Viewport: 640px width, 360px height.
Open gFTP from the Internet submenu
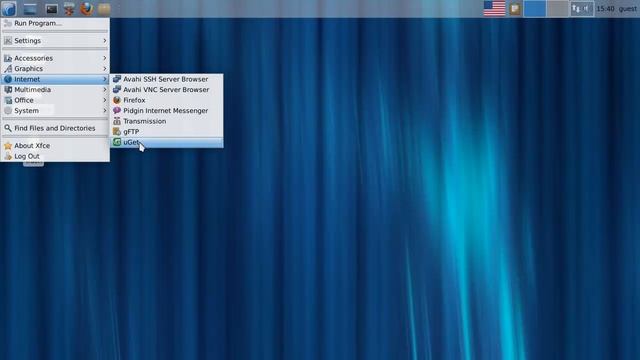coord(167,131)
